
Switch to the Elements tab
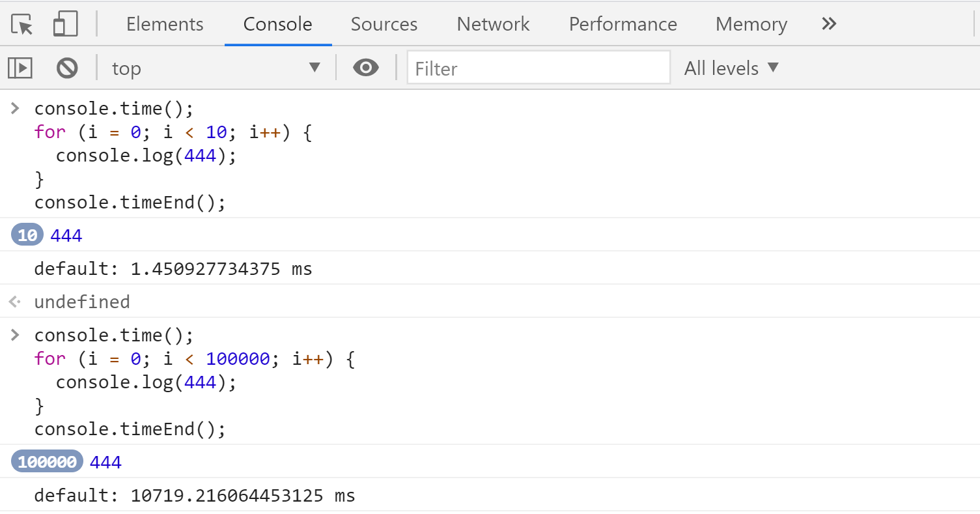pos(165,24)
